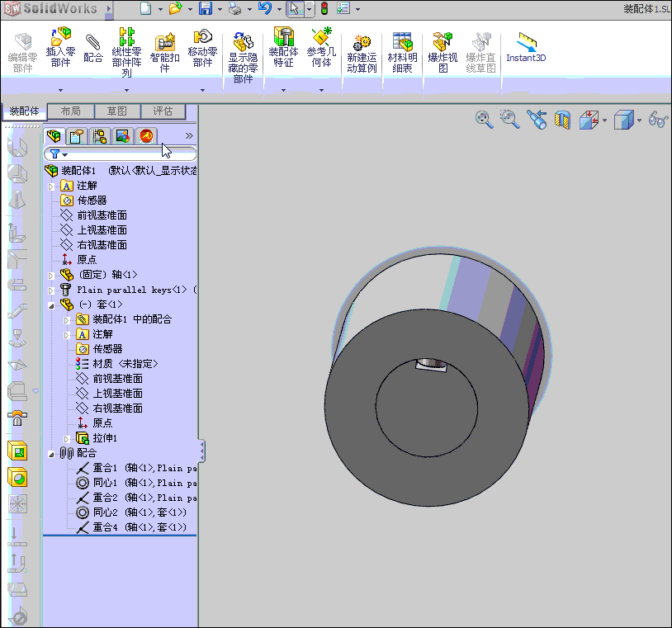The image size is (672, 628).
Task: Open ConfigurationManager tab
Action: point(99,137)
